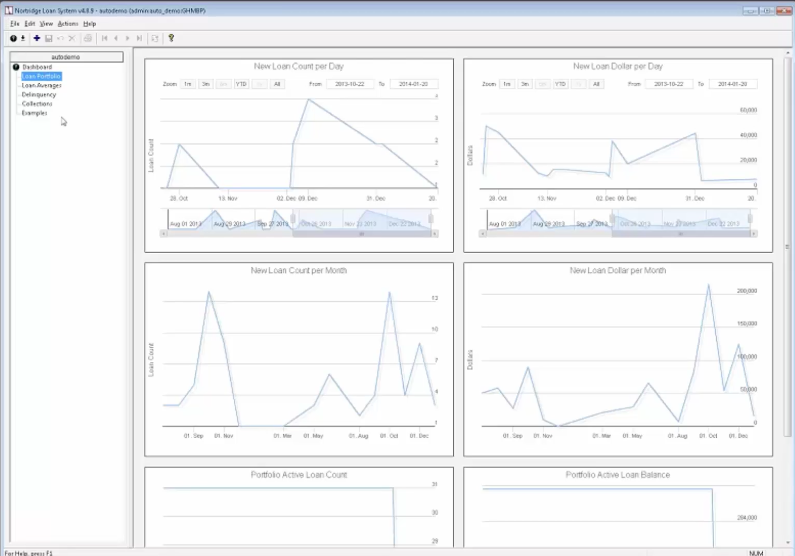Open the Help menu
795x556 pixels.
click(x=90, y=24)
